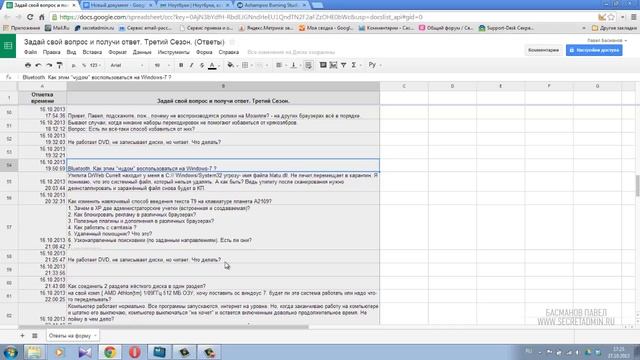Open the Ру input tools dropdown
This screenshot has width=640, height=360.
374,65
